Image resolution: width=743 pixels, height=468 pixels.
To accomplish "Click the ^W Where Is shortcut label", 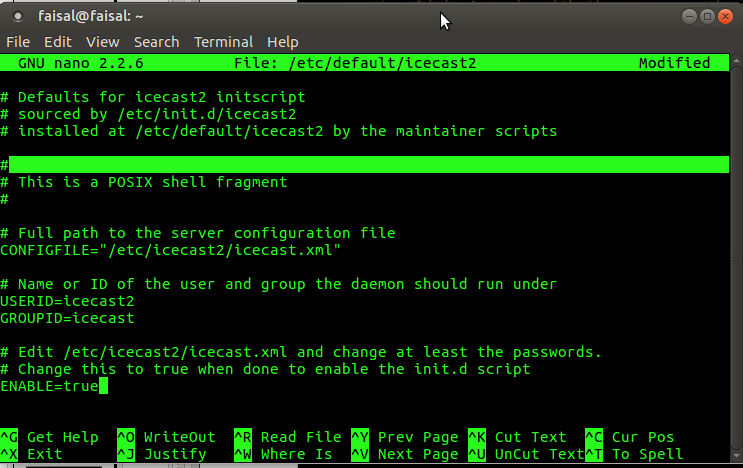I will tap(283, 454).
